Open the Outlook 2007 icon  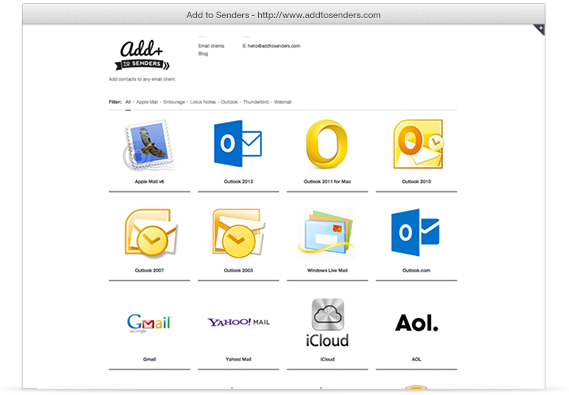click(150, 233)
